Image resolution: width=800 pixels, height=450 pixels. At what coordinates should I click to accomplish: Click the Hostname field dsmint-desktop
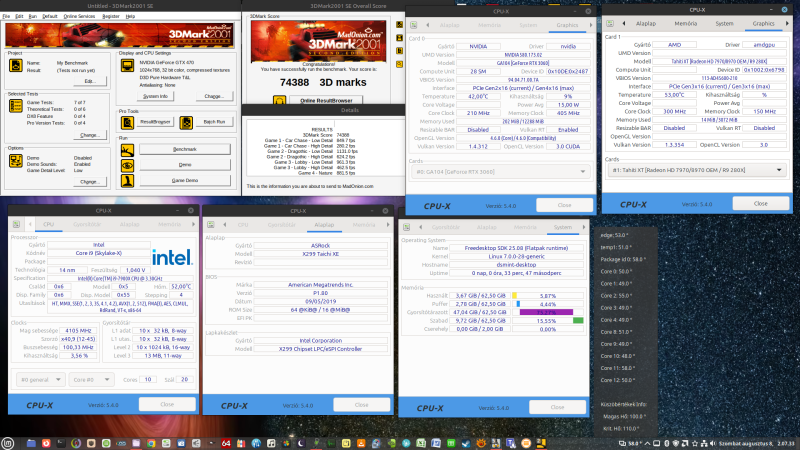[x=516, y=265]
